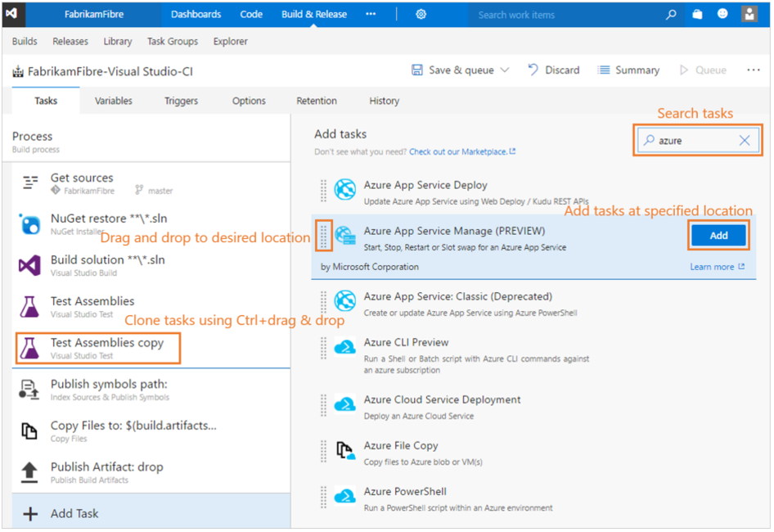Clear the azure search text with X
Image resolution: width=774 pixels, height=532 pixels.
pyautogui.click(x=745, y=140)
